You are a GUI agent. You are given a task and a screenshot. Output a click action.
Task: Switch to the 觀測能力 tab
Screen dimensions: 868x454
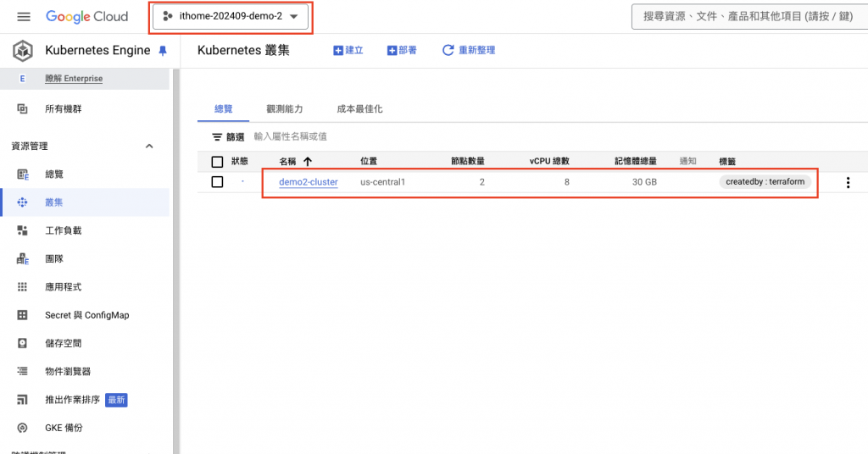pyautogui.click(x=285, y=109)
